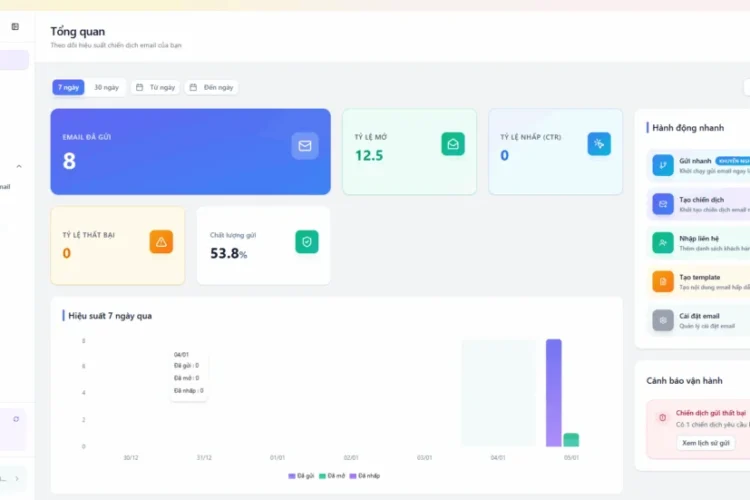Toggle Đã gửi legend series
This screenshot has width=750, height=500.
[x=301, y=476]
